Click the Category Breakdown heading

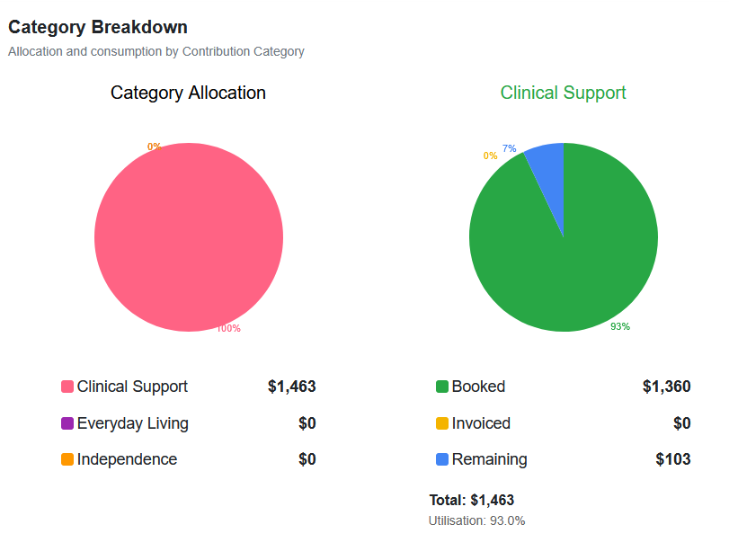(x=98, y=28)
